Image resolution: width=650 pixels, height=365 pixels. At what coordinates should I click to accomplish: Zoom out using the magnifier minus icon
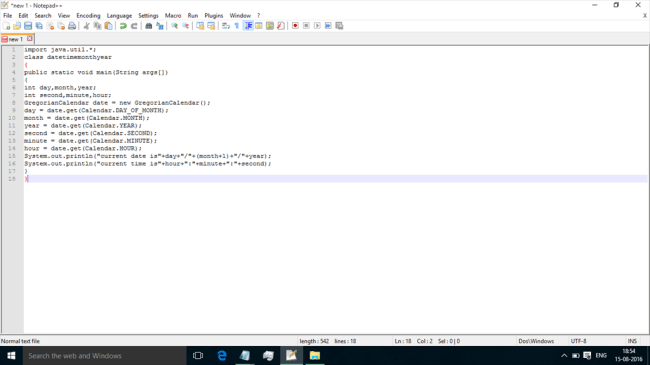tap(185, 26)
